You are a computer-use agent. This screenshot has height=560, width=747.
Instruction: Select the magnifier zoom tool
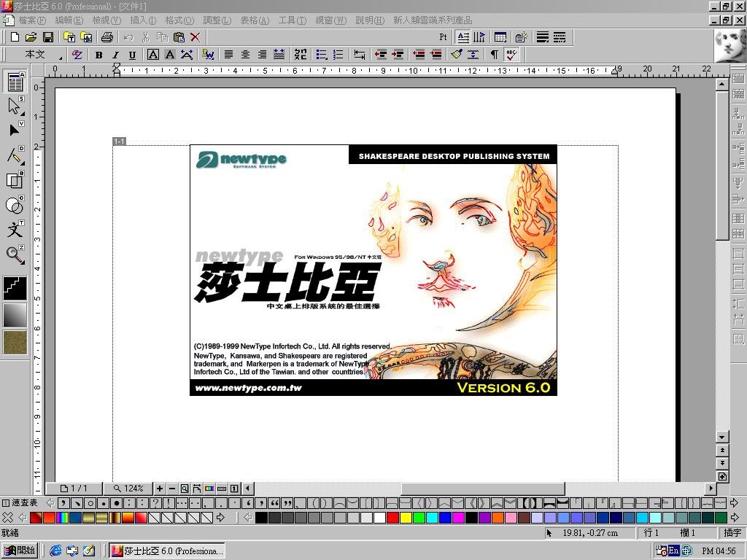[x=15, y=254]
